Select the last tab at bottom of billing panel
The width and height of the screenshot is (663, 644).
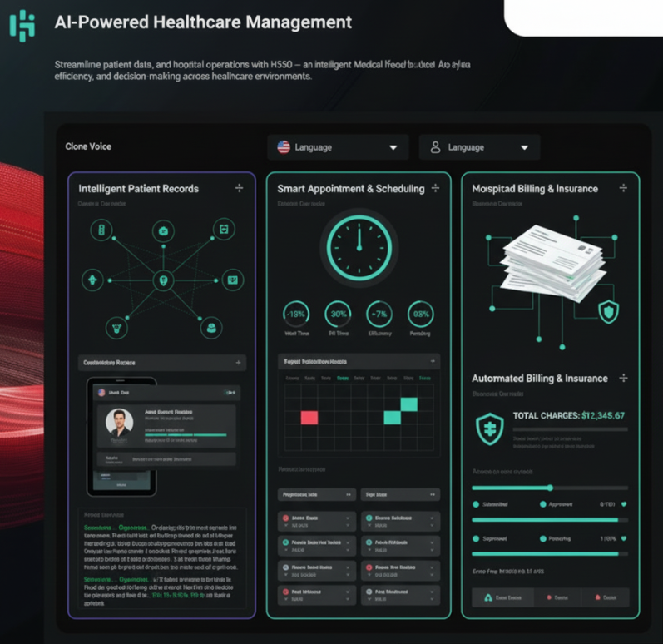(603, 597)
